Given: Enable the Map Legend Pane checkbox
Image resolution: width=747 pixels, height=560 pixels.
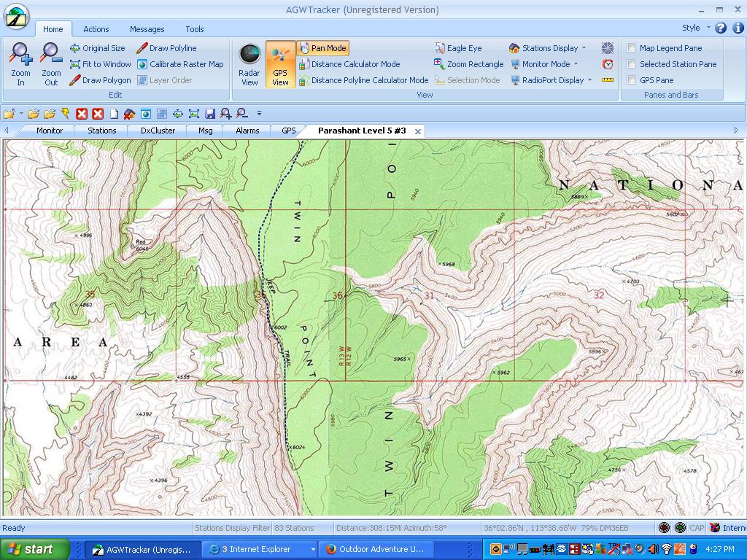Looking at the screenshot, I should coord(632,48).
